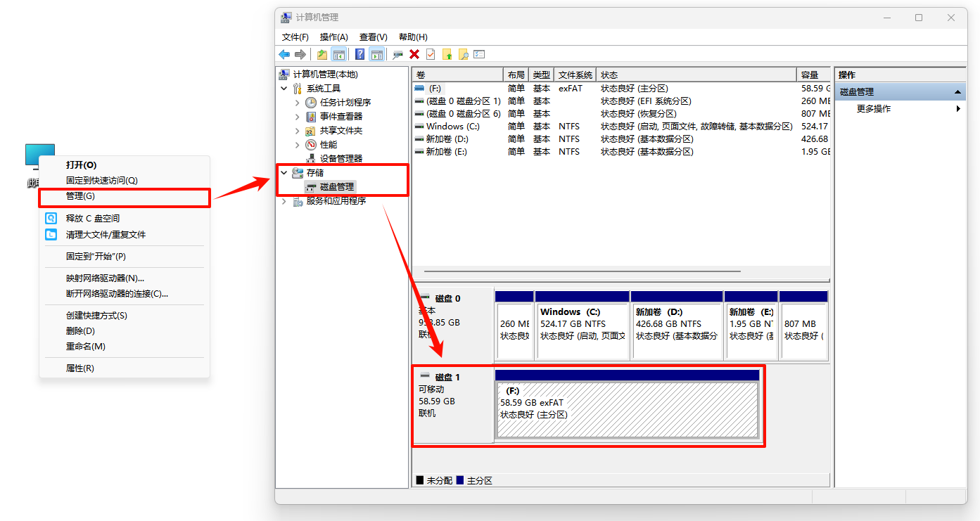Viewport: 980px width, 521px height.
Task: Expand 服务和应用程序 node
Action: click(x=284, y=201)
